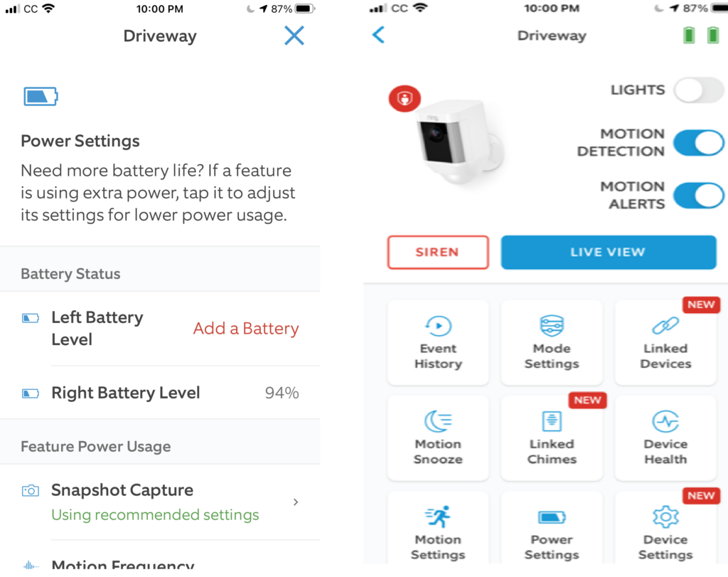The height and width of the screenshot is (577, 728).
Task: Tap the Snapshot Capture camera icon
Action: (x=30, y=490)
